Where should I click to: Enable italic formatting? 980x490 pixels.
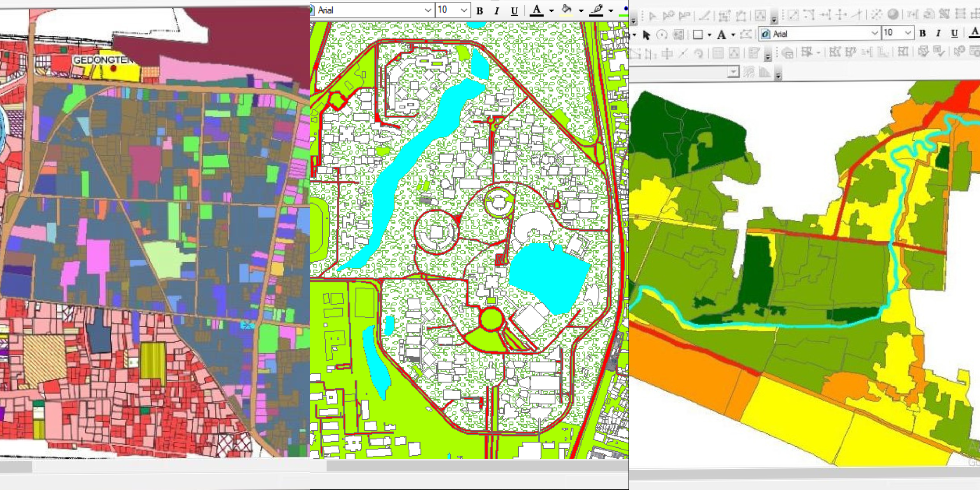click(496, 11)
